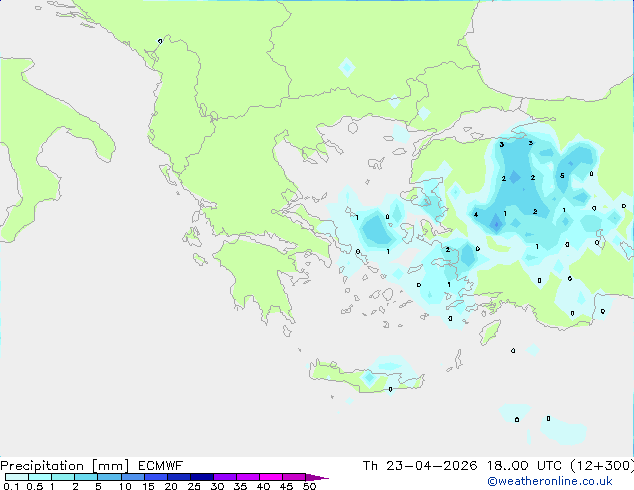Click the precipitation value '4' on the map
634x490 pixels.
(476, 215)
